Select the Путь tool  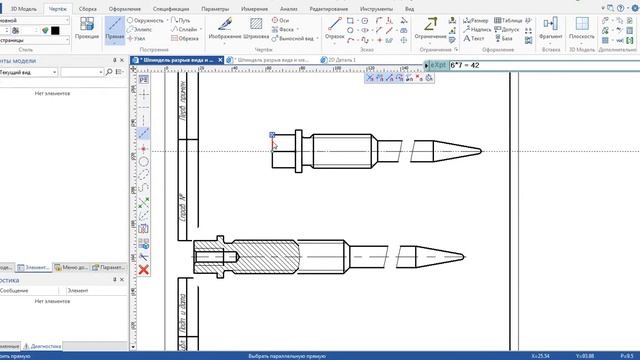coord(180,20)
